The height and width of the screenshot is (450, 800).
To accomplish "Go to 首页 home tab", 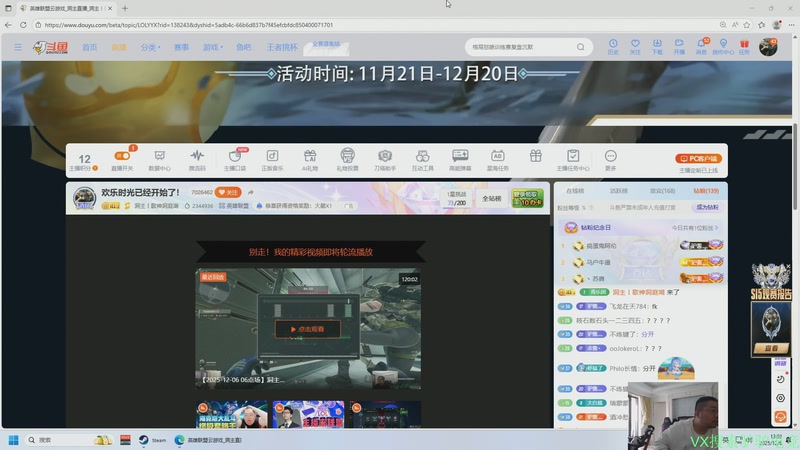I will click(x=89, y=47).
